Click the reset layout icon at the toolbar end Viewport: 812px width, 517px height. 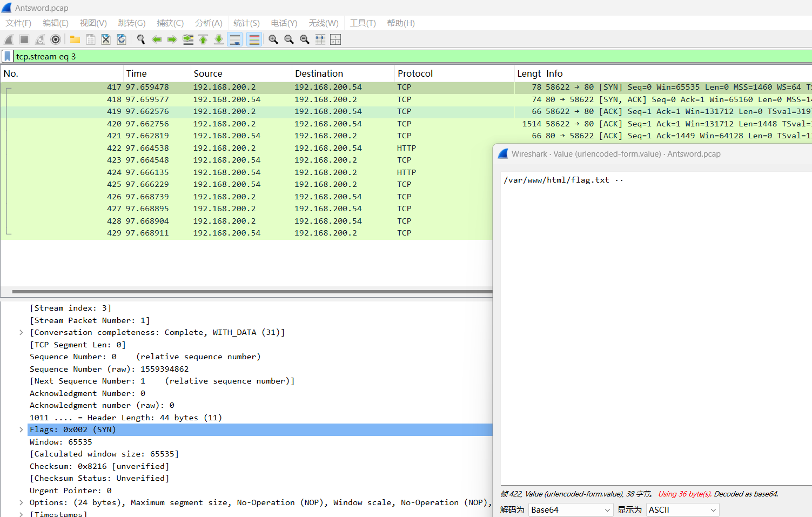click(335, 39)
